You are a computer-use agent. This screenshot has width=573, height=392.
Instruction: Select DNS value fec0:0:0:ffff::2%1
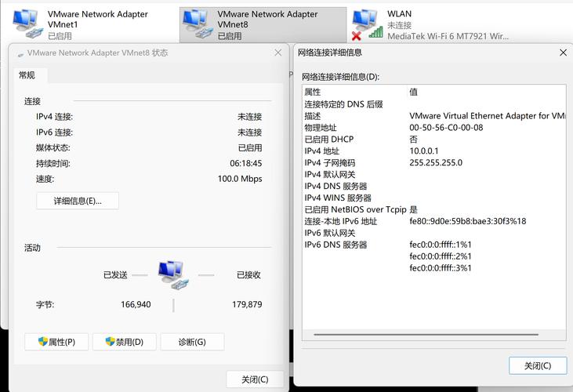coord(441,256)
